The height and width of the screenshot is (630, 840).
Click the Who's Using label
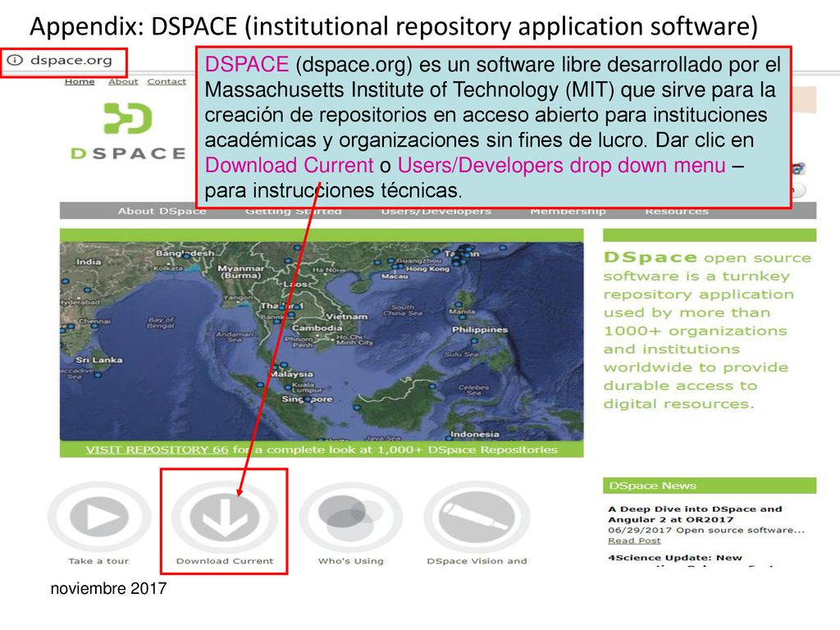tap(351, 561)
